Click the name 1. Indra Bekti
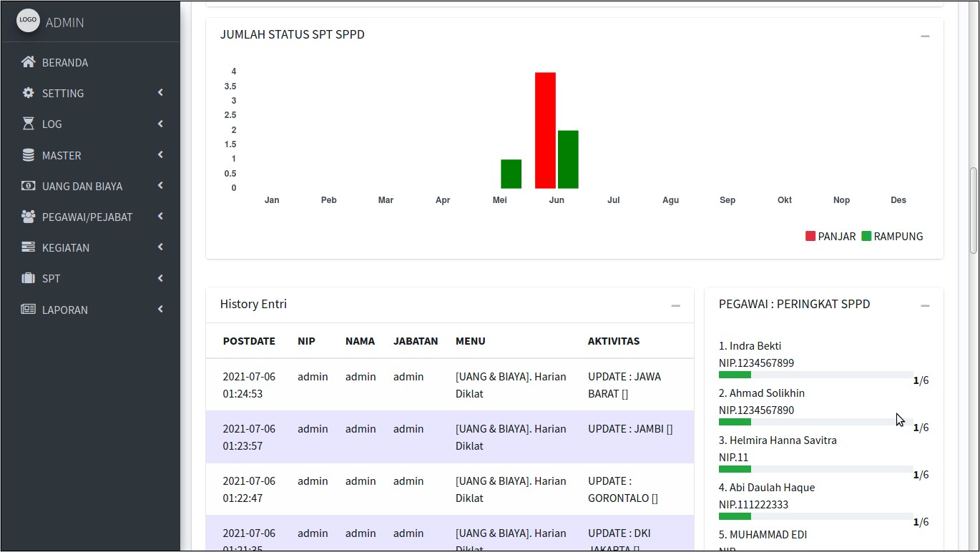The height and width of the screenshot is (552, 980). [750, 346]
